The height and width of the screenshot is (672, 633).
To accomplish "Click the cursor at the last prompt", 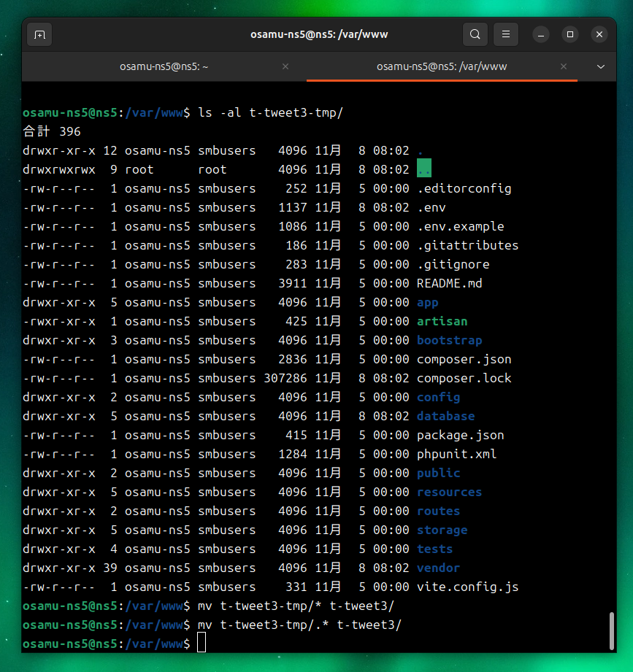I will point(202,643).
